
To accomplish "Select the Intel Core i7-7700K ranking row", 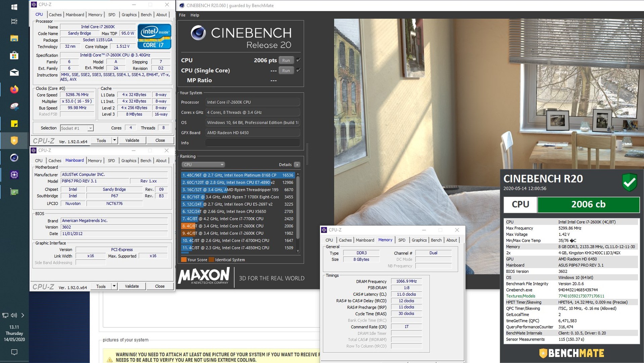I will (x=238, y=219).
